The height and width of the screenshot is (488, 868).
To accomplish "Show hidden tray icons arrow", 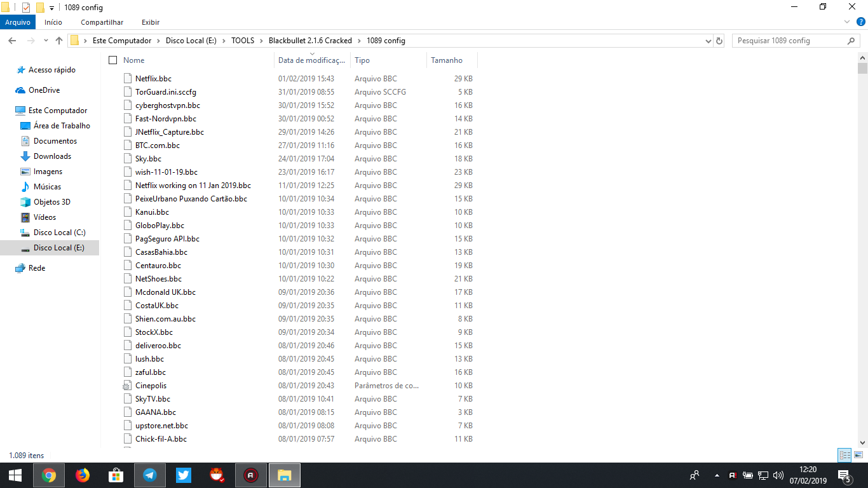I will click(x=717, y=475).
